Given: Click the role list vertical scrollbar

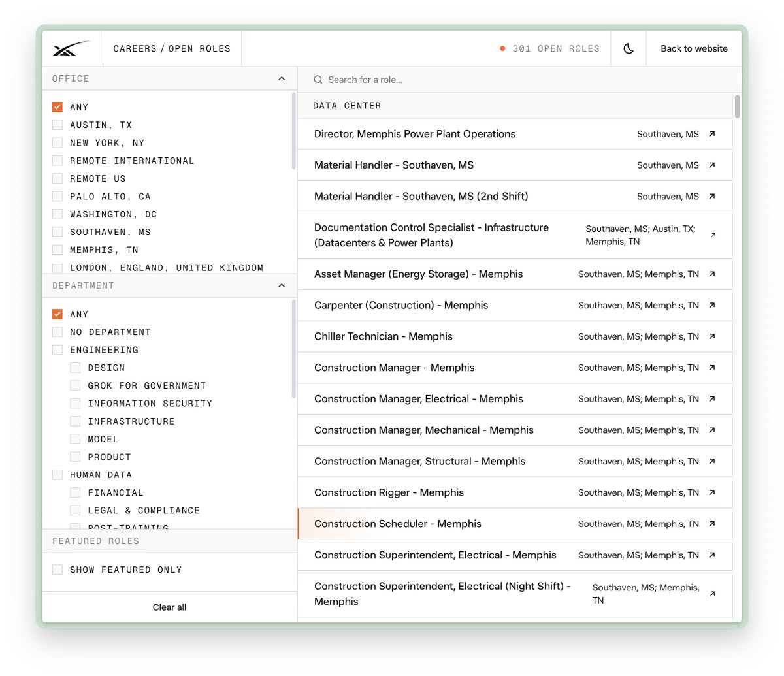Looking at the screenshot, I should 738,106.
